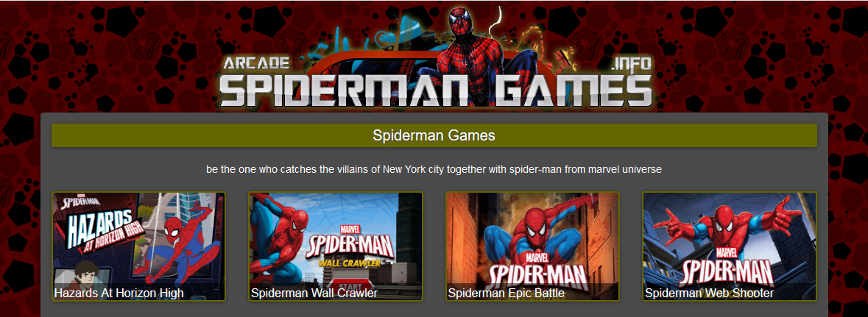Click the Hazards At Horizon High caption
The width and height of the screenshot is (868, 317).
(x=119, y=293)
